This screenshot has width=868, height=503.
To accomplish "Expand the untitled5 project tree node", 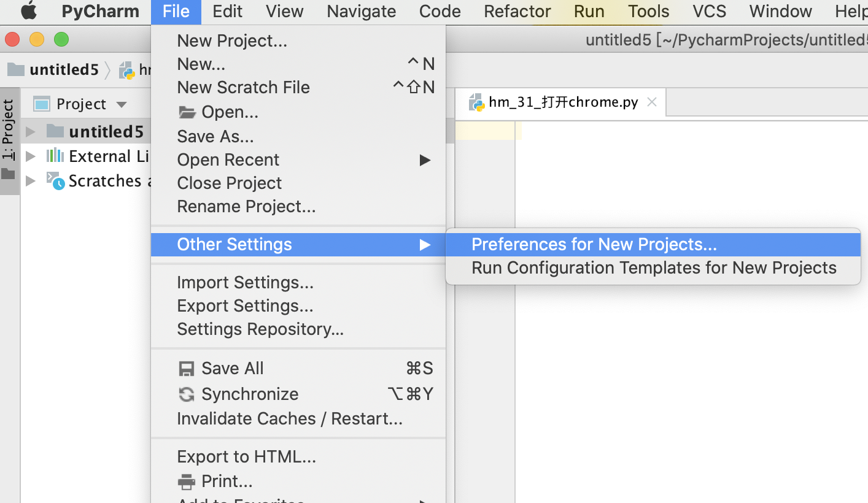I will point(30,132).
